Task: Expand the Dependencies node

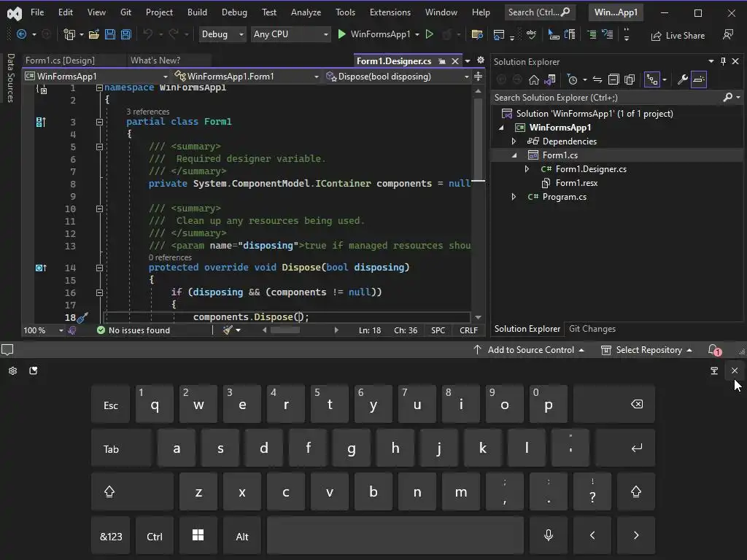Action: coord(514,141)
